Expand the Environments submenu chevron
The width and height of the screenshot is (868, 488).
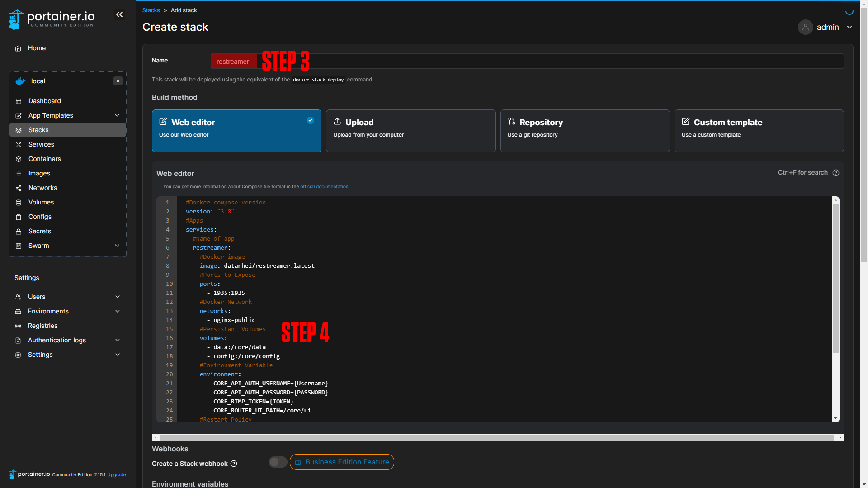(118, 311)
